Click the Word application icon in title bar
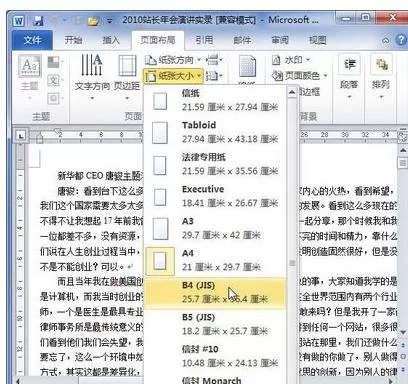The image size is (408, 384). pos(19,21)
